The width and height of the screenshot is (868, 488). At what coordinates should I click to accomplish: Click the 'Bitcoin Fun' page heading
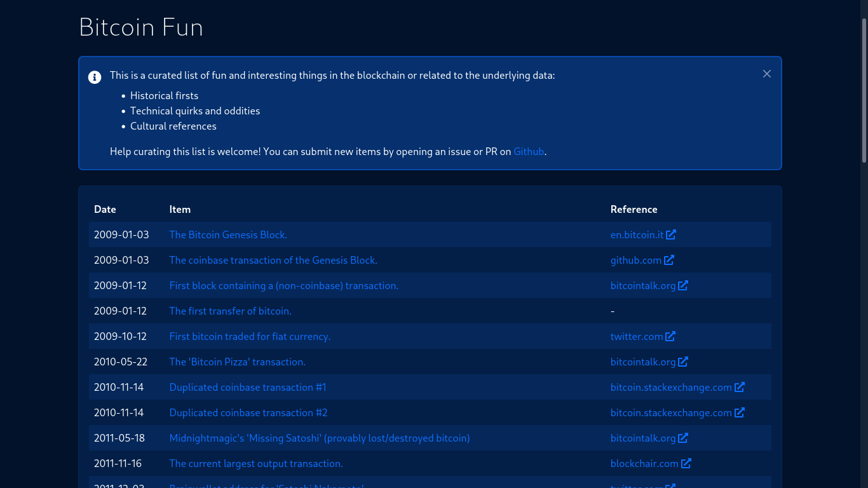point(141,27)
